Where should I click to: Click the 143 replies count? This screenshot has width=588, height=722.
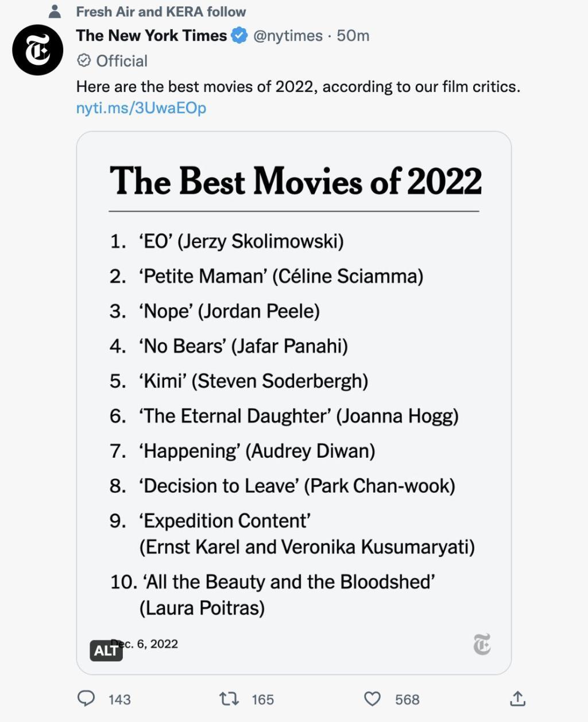119,700
